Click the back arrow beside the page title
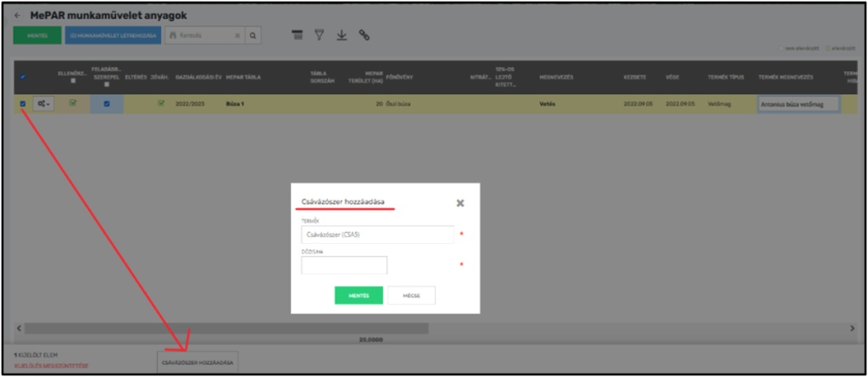 point(18,15)
